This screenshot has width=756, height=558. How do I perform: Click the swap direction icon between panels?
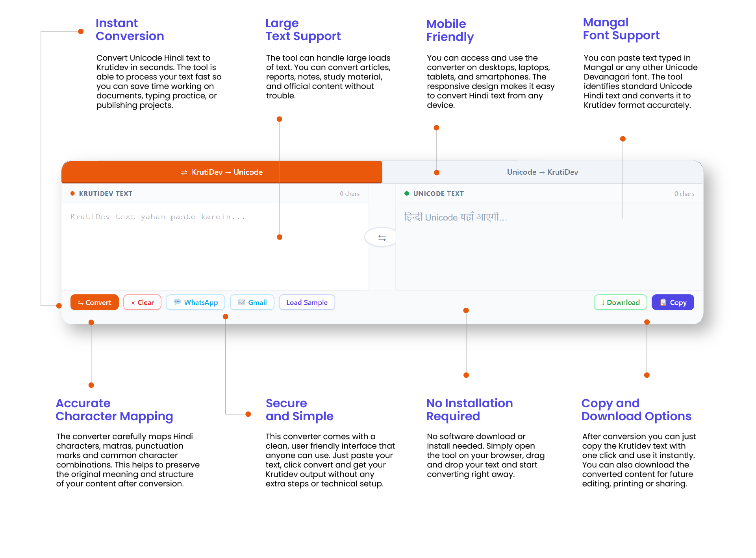tap(382, 238)
